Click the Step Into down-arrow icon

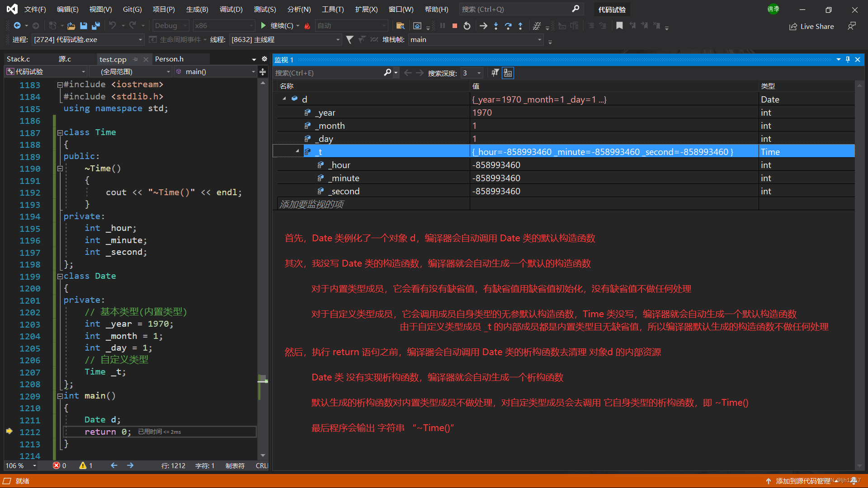click(496, 26)
